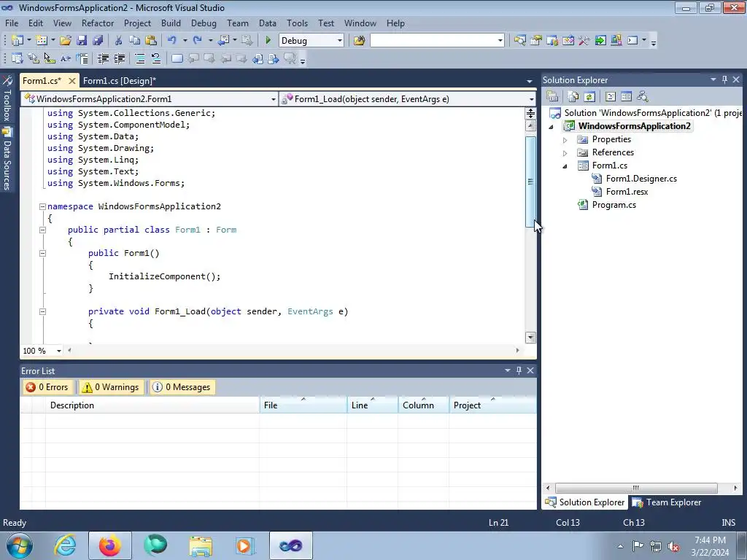Expand the References node
The height and width of the screenshot is (560, 747).
tap(565, 153)
